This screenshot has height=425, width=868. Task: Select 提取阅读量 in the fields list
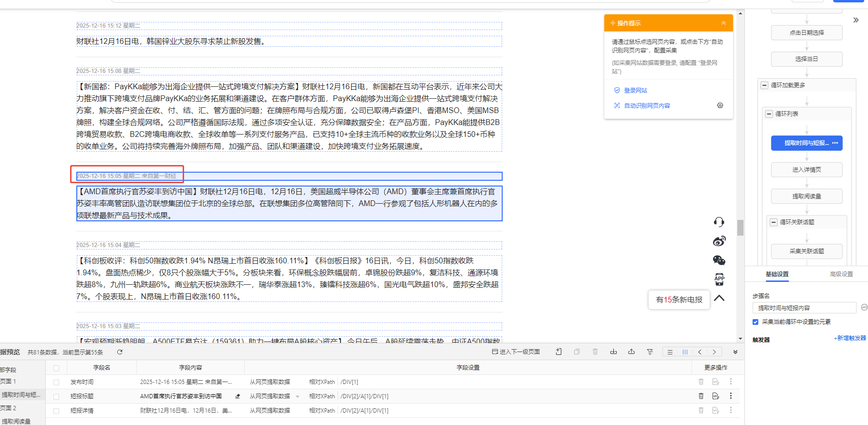(x=16, y=421)
